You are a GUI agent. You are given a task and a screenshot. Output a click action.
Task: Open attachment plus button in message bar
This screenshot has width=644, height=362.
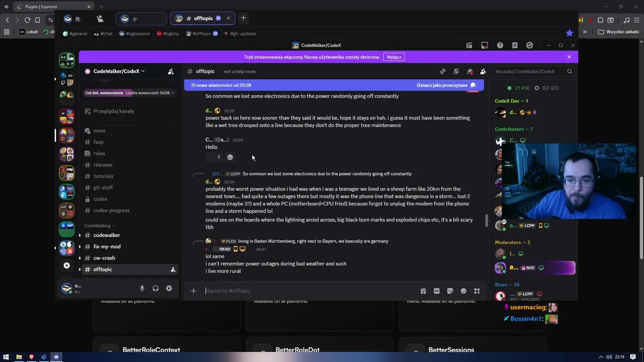(193, 291)
